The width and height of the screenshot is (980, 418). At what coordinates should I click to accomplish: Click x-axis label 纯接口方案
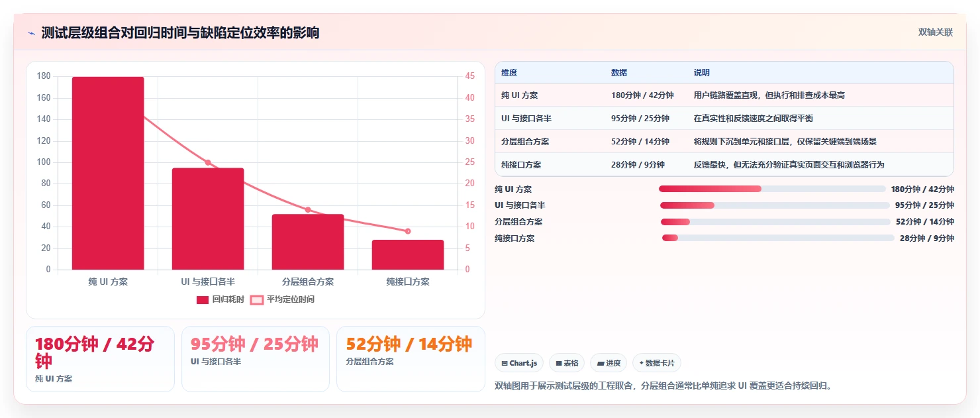point(408,282)
